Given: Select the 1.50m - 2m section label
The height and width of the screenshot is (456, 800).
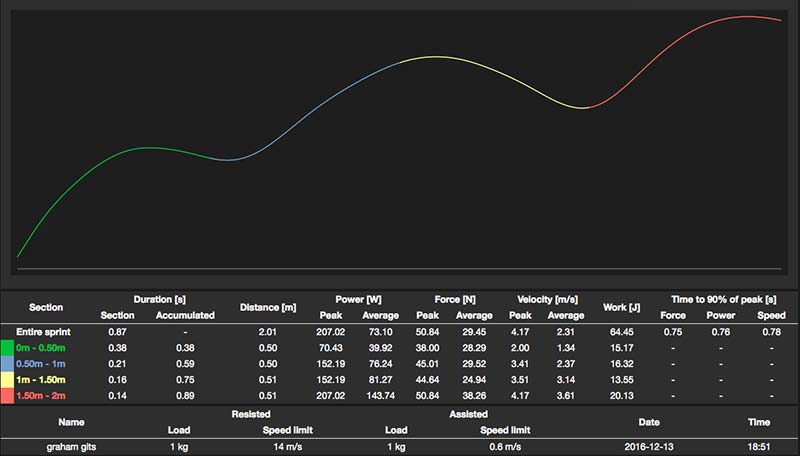Looking at the screenshot, I should click(x=41, y=395).
